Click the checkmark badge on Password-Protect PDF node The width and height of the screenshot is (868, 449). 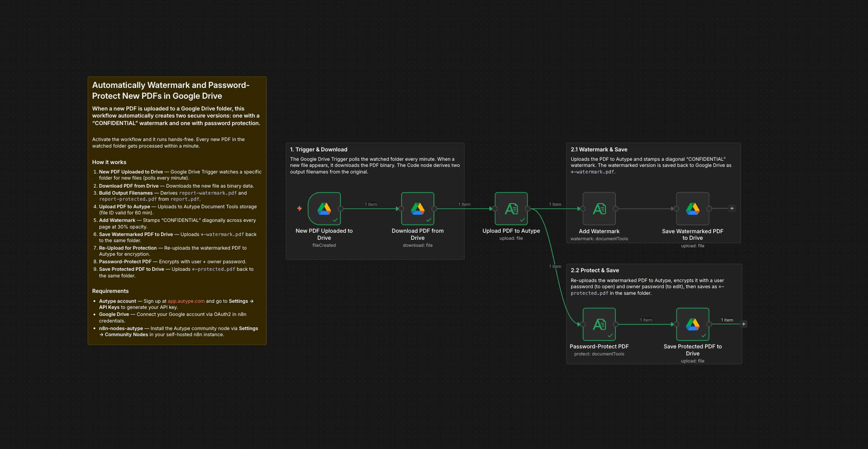click(x=611, y=335)
